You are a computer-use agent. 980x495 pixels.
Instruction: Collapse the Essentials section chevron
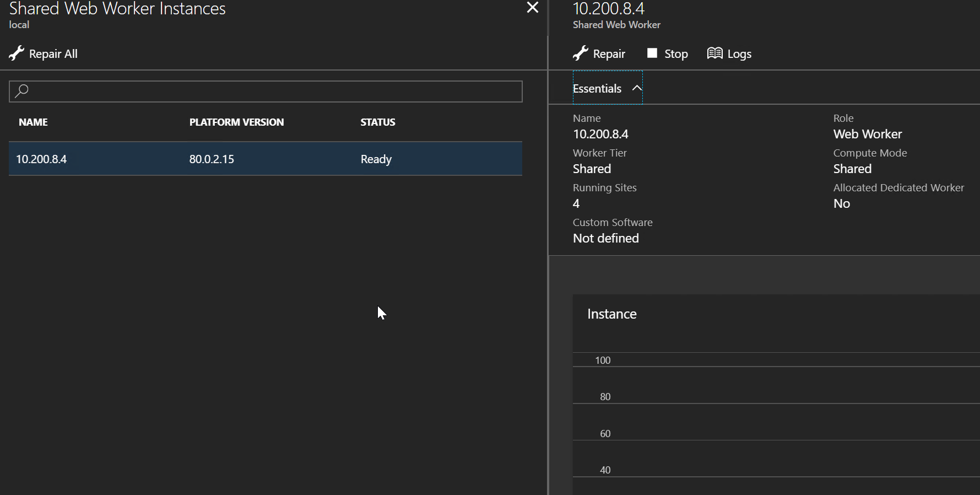point(637,88)
